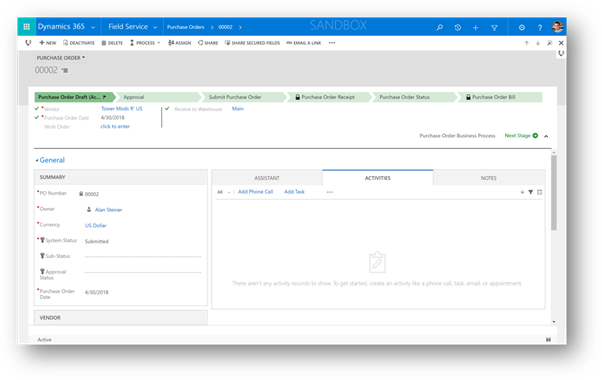Switch to the Activities tab
This screenshot has width=602, height=380.
(378, 178)
